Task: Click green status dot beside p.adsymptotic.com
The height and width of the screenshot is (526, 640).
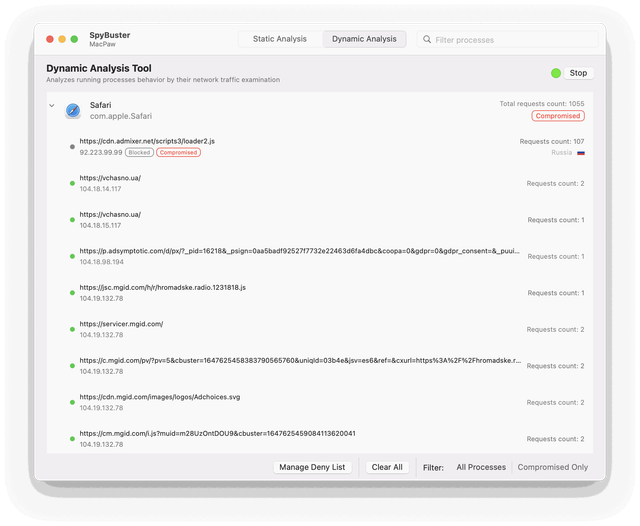Action: pos(72,256)
